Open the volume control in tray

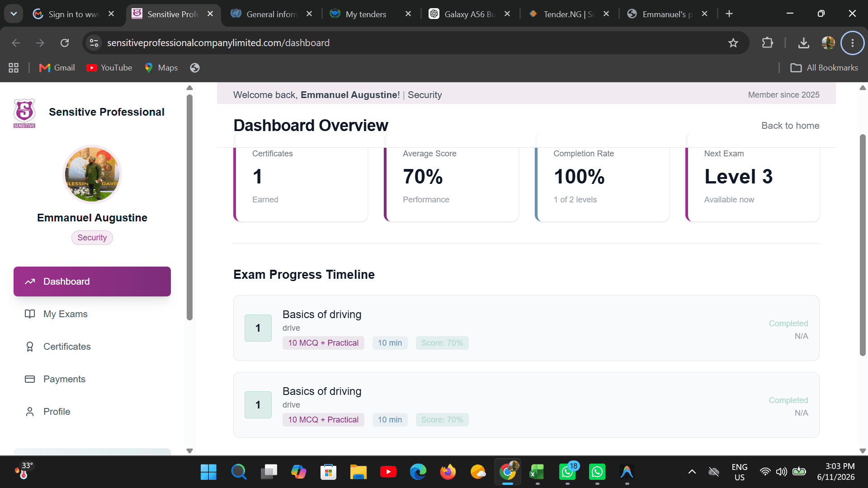pyautogui.click(x=781, y=472)
